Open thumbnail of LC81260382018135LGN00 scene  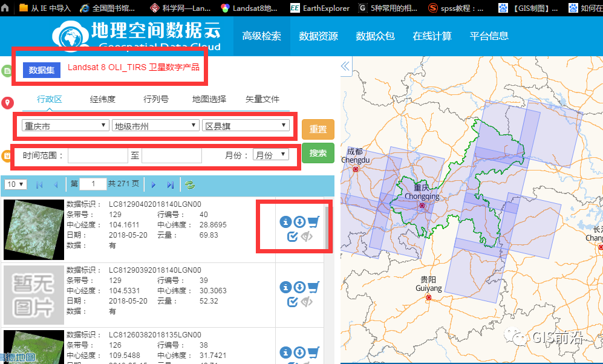coord(34,346)
